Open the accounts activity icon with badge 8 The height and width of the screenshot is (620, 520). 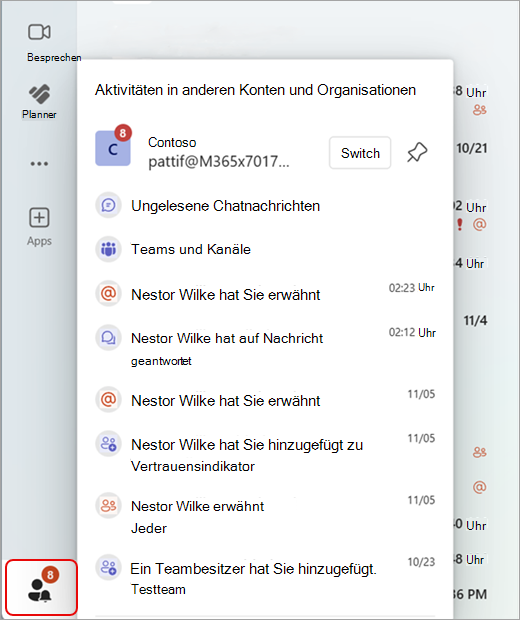tap(42, 588)
